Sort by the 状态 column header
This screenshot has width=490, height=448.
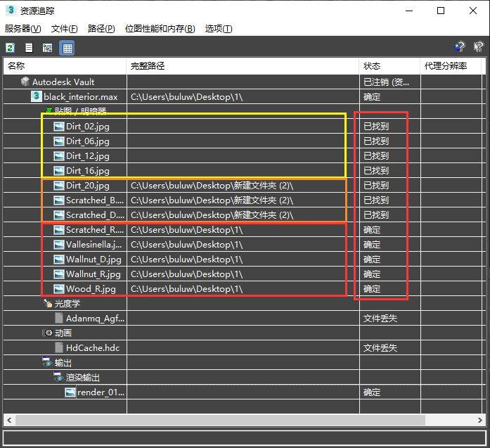[389, 65]
